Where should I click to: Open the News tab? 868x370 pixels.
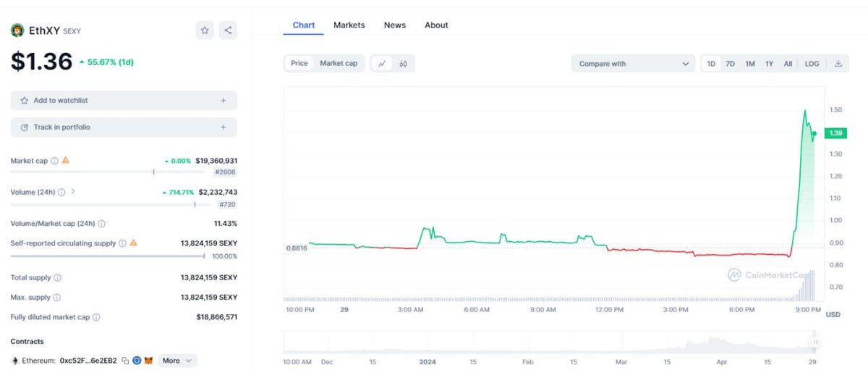tap(395, 25)
